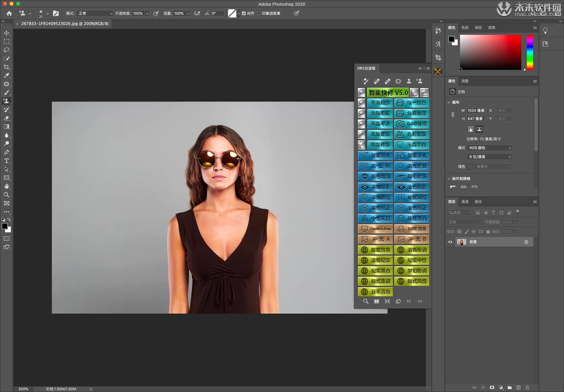
Task: Switch to the 调整 tab
Action: (x=465, y=81)
